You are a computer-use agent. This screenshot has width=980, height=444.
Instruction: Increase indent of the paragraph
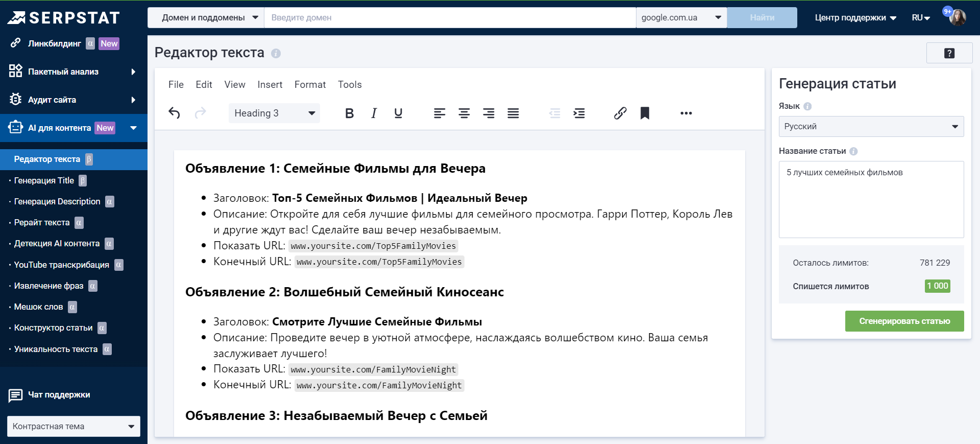(579, 113)
